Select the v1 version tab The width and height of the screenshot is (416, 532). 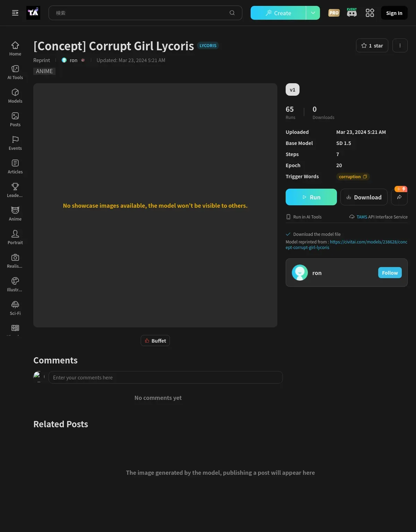tap(293, 89)
